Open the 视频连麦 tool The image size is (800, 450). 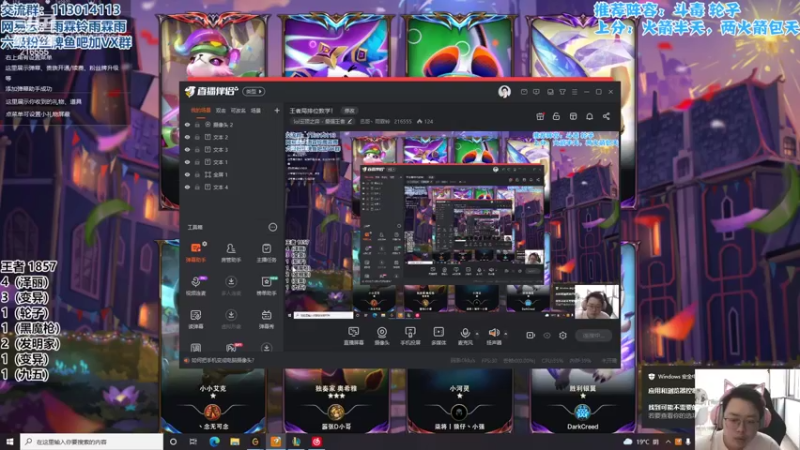point(196,286)
